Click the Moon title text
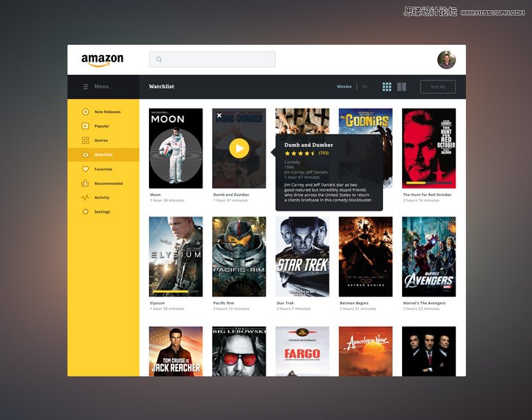This screenshot has width=532, height=420. click(x=156, y=195)
